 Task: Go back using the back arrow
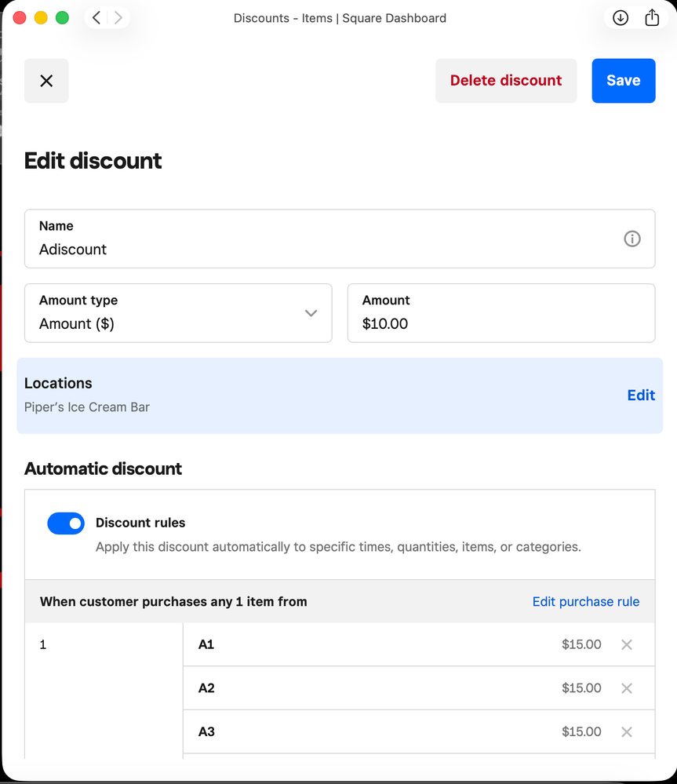point(96,18)
